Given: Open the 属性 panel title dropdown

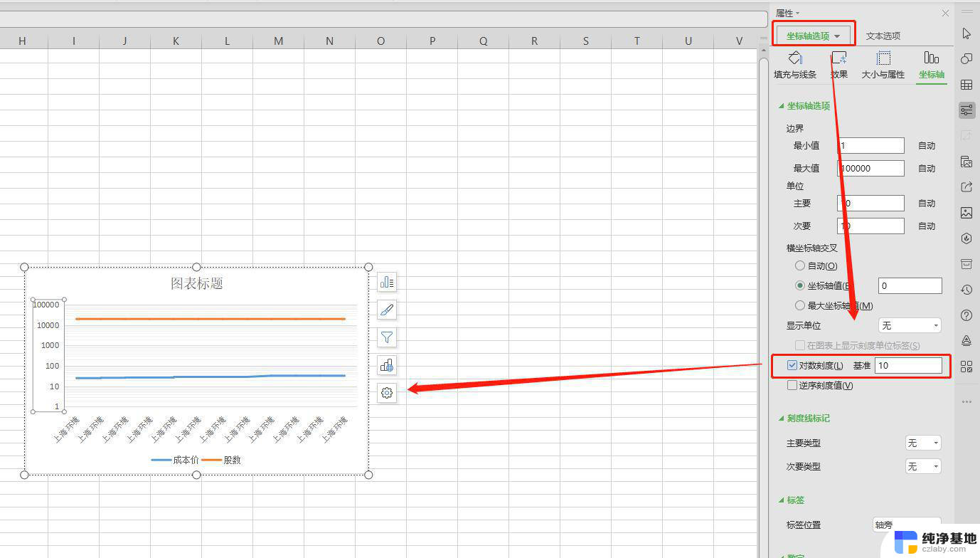Looking at the screenshot, I should click(x=787, y=14).
